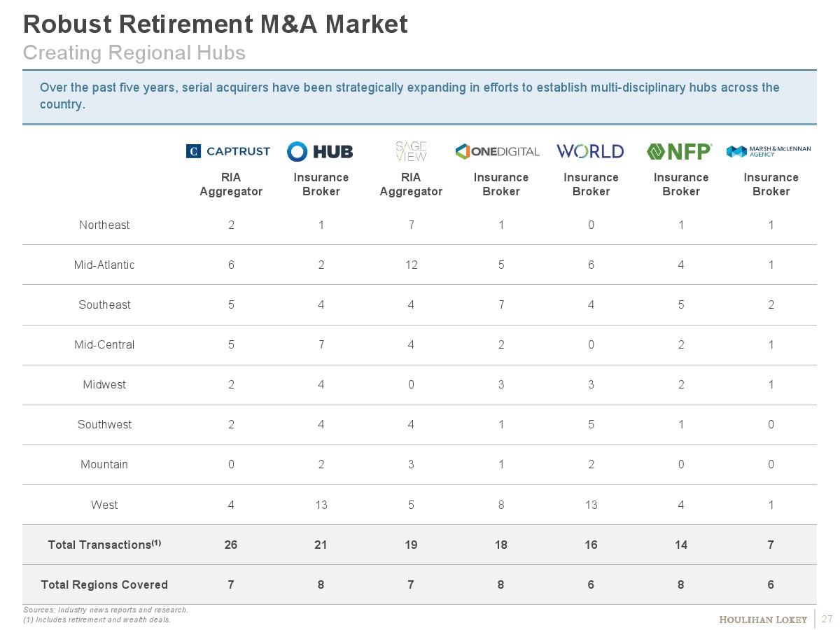This screenshot has height=630, width=840.
Task: Select the West row label
Action: tap(104, 505)
